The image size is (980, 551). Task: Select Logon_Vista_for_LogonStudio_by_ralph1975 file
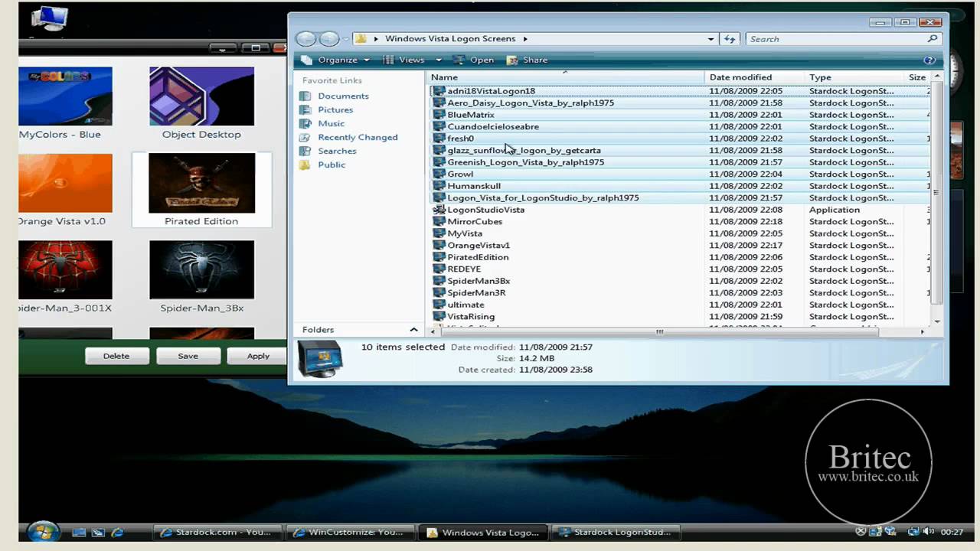pos(535,197)
